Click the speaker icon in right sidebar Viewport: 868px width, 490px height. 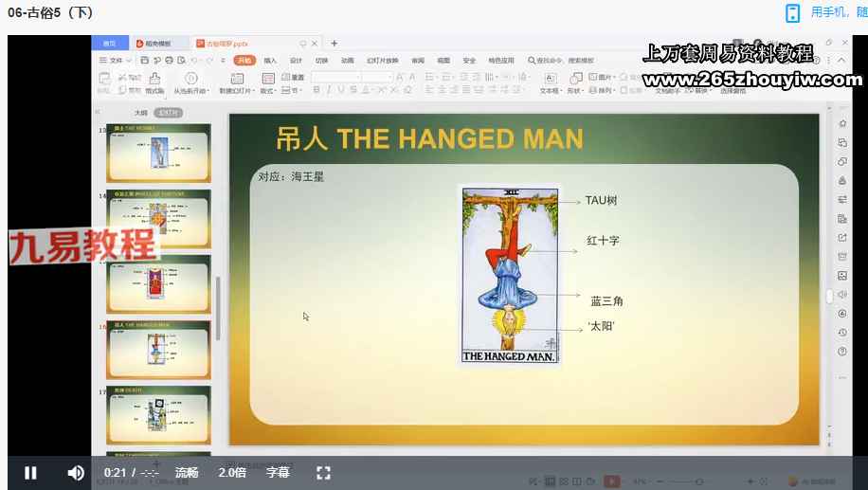click(x=842, y=294)
